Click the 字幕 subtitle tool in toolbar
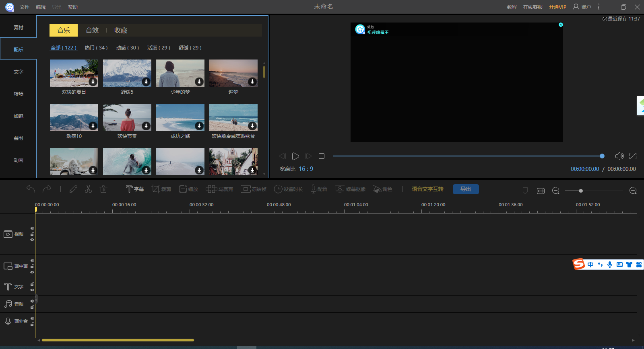Viewport: 644px width, 349px height. tap(134, 189)
